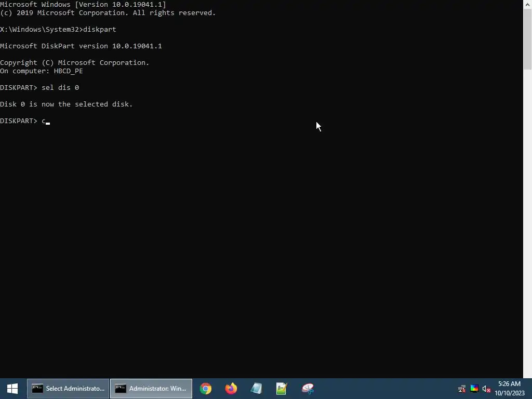532x399 pixels.
Task: Click the '(c) 2019 Microsoft Corporation' line
Action: coord(108,12)
